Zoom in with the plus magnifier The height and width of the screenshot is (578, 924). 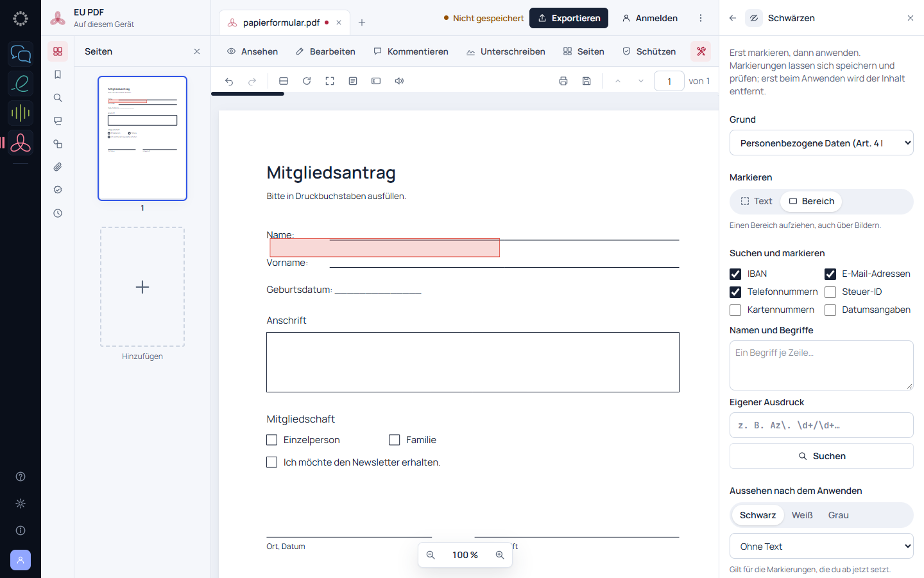pyautogui.click(x=500, y=555)
